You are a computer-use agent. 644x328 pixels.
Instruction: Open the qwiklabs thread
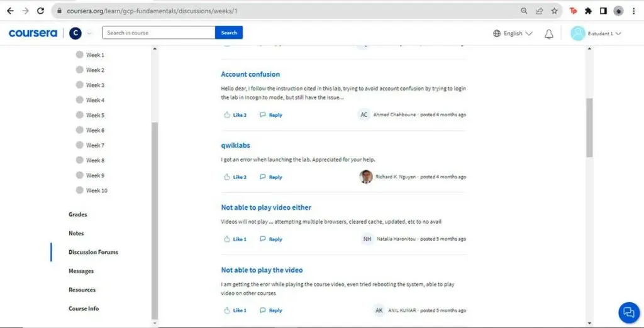(235, 145)
